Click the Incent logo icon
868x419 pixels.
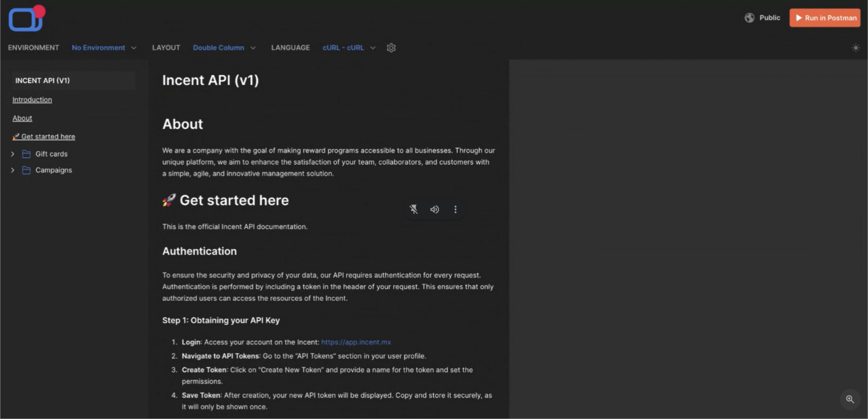point(26,19)
